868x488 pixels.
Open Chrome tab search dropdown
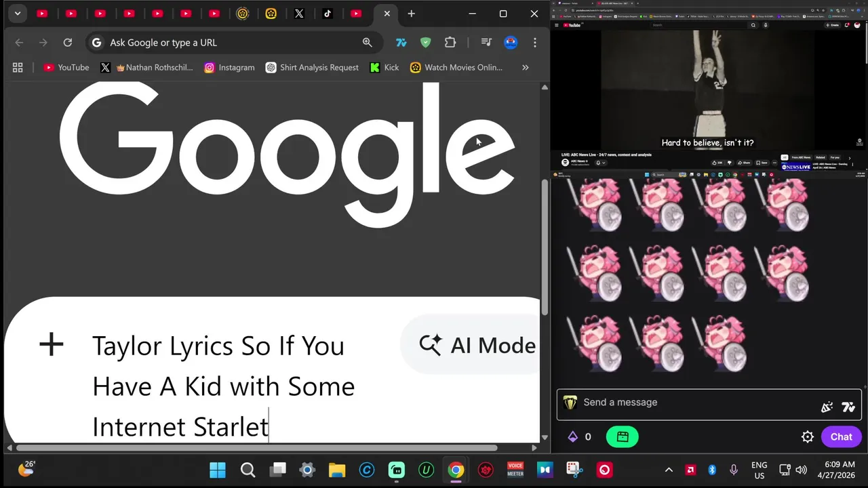[x=17, y=14]
